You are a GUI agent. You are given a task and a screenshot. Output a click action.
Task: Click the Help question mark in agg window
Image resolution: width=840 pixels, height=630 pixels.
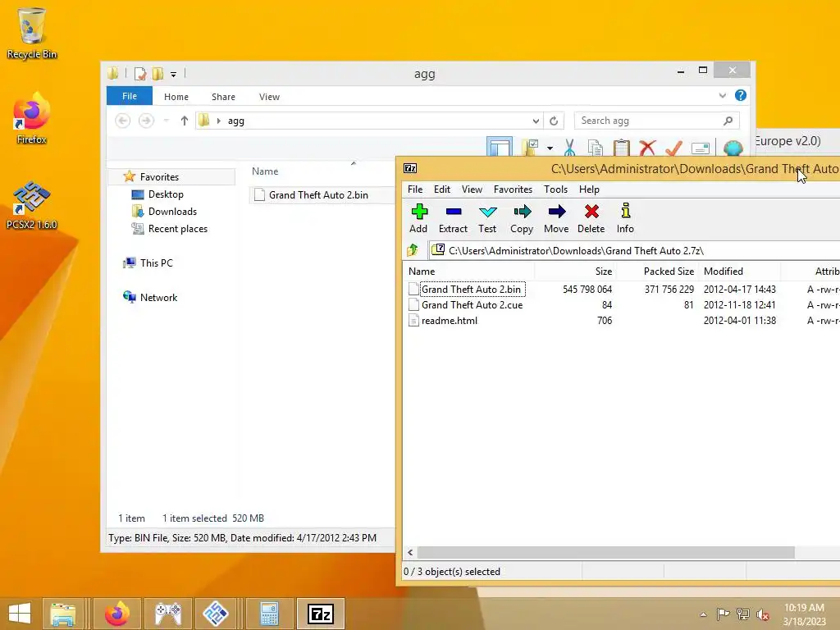tap(741, 95)
